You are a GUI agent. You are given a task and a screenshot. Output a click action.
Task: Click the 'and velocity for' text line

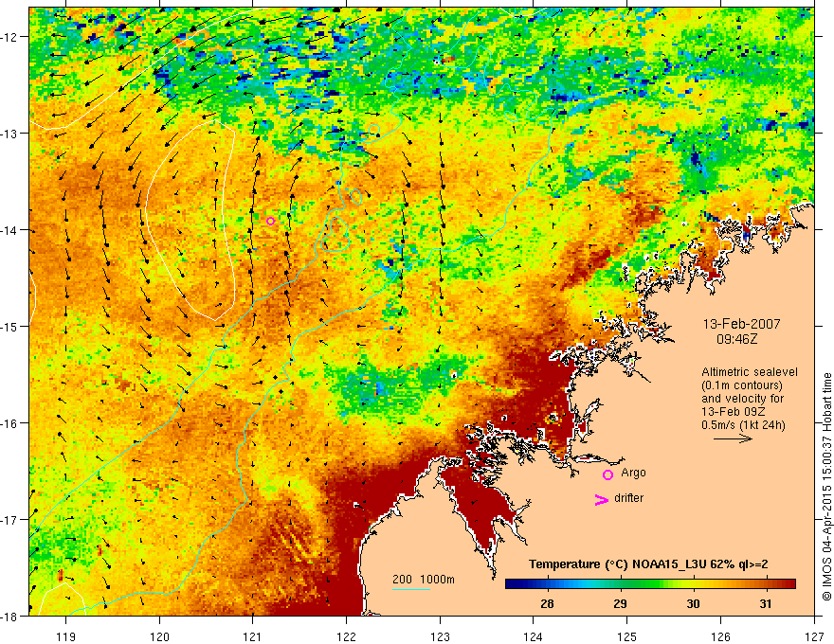[742, 399]
